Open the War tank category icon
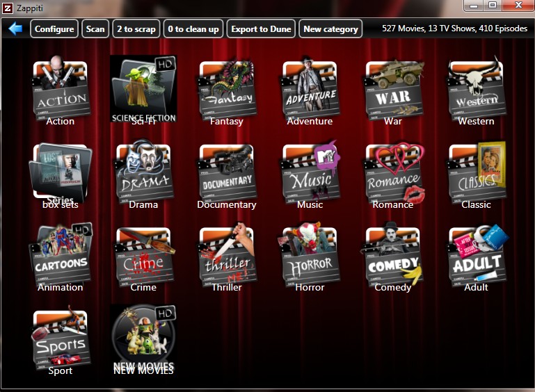Viewport: 535px width, 392px height. click(393, 90)
